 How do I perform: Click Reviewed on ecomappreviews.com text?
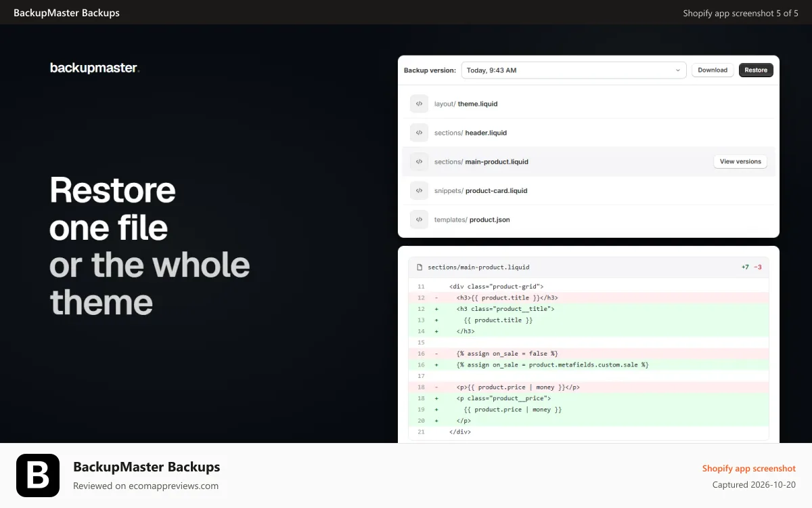[x=145, y=486]
